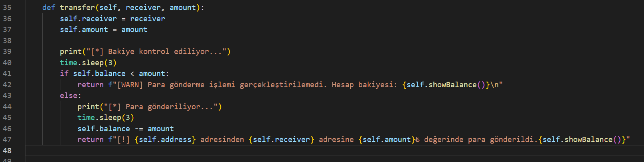Click the if keyword on line 41
This screenshot has width=644, height=162.
[64, 74]
